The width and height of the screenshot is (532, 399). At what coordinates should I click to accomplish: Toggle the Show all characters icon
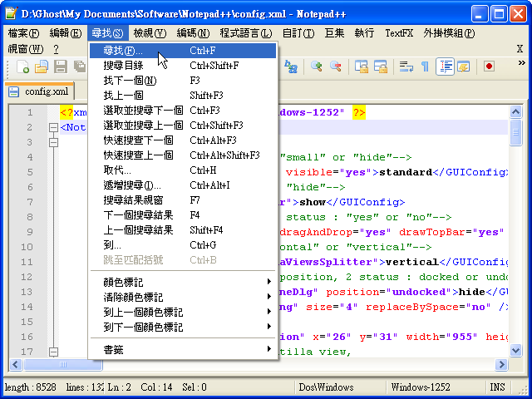[425, 66]
